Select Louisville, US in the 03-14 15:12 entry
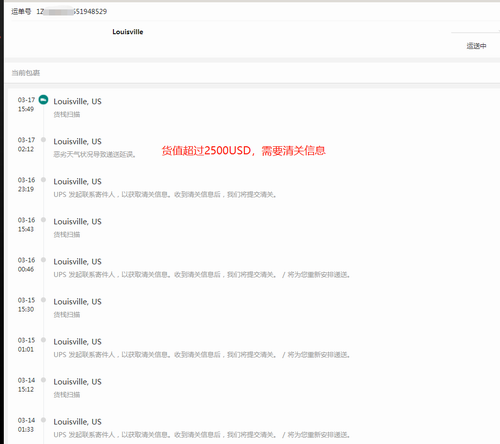The height and width of the screenshot is (444, 500). 77,382
